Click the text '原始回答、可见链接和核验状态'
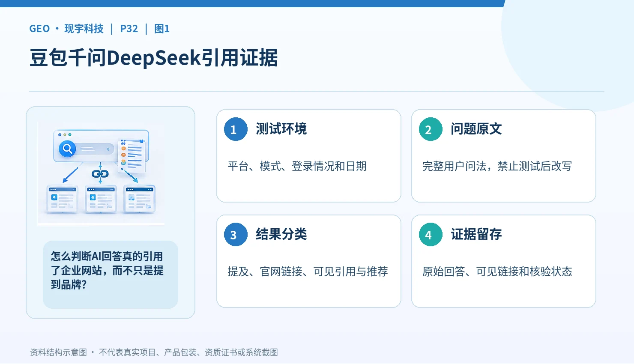The width and height of the screenshot is (634, 364). (x=497, y=272)
